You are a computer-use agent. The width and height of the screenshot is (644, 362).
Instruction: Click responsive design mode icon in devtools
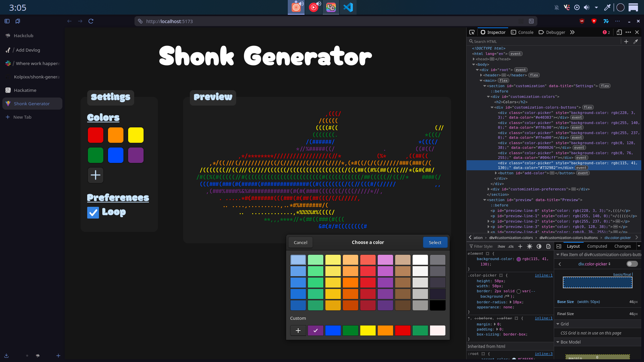(x=619, y=32)
